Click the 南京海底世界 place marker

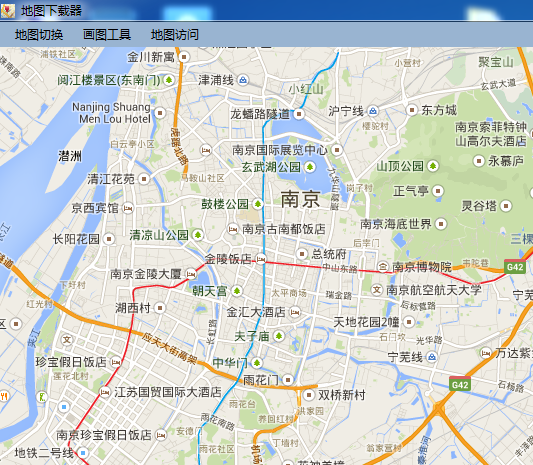click(441, 224)
